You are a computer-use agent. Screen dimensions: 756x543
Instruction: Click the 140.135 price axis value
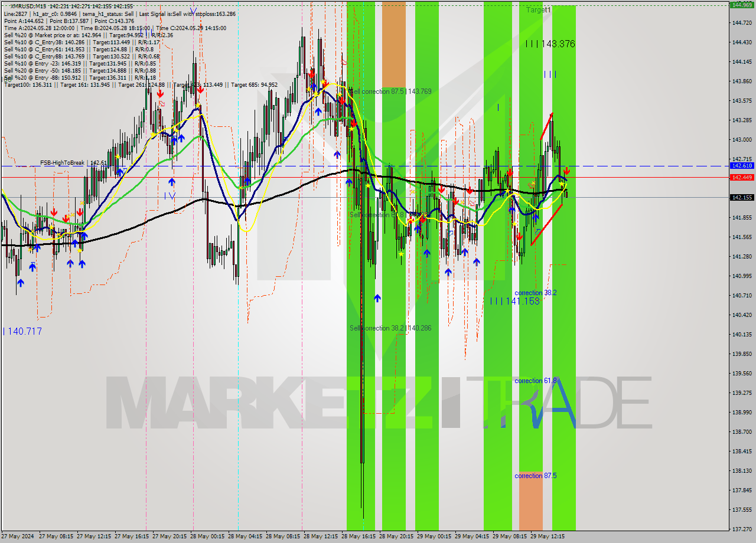click(742, 335)
